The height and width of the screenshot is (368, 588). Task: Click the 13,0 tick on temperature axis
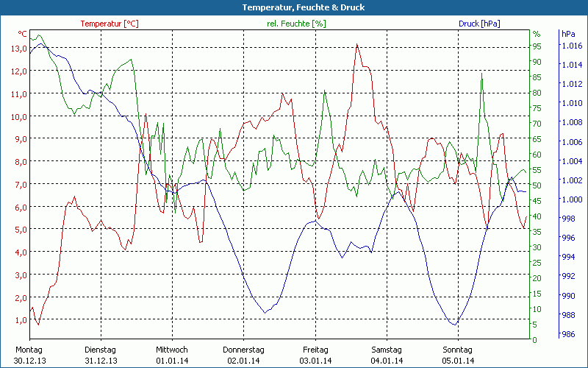tap(19, 49)
